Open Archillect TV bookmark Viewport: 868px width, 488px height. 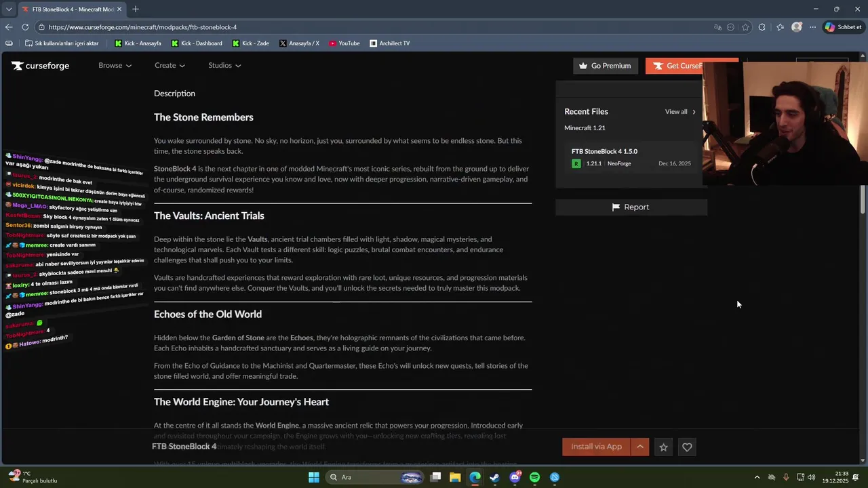click(x=390, y=43)
